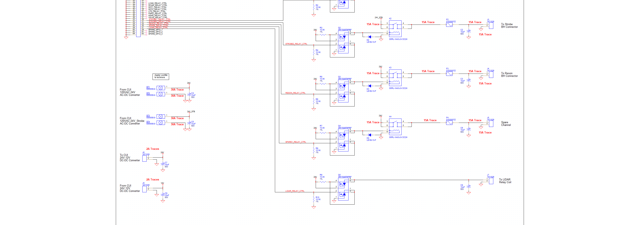The width and height of the screenshot is (644, 225).
Task: Select connector J3 symbol
Action: (491, 26)
